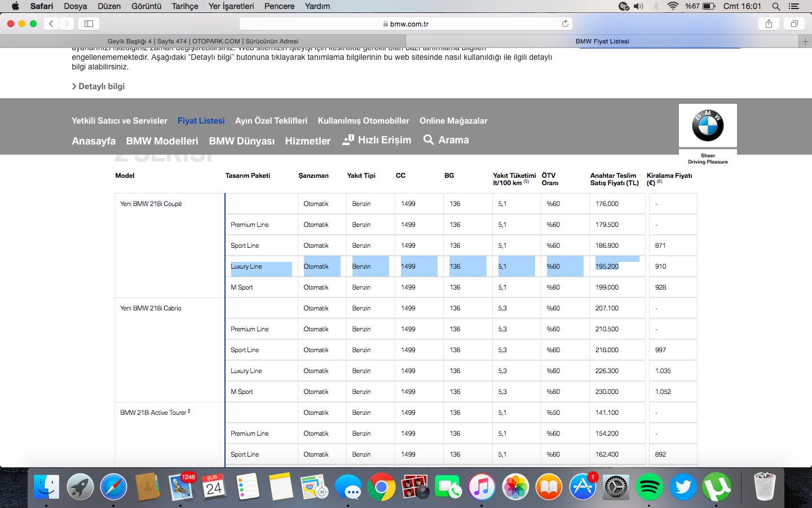Viewport: 812px width, 508px height.
Task: Click the Safari forward arrow button
Action: click(67, 24)
